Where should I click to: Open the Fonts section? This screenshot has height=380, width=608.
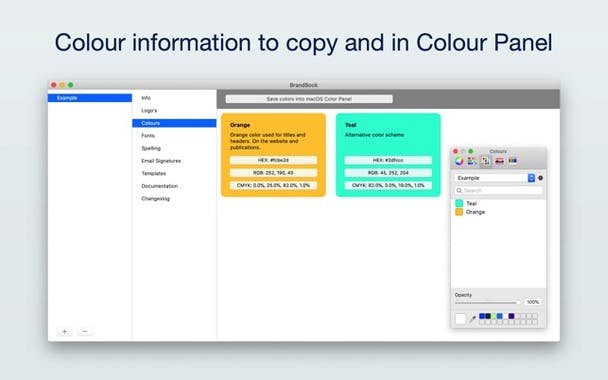pyautogui.click(x=174, y=136)
